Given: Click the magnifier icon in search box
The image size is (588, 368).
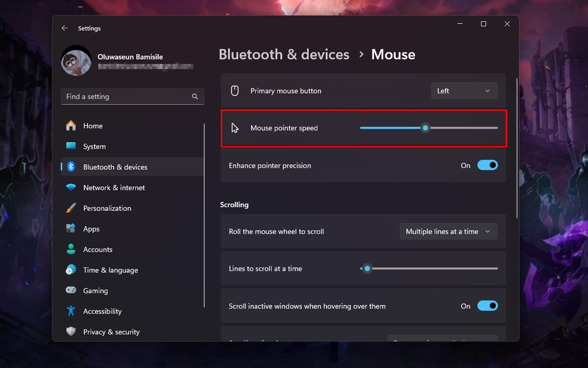Looking at the screenshot, I should coord(195,96).
